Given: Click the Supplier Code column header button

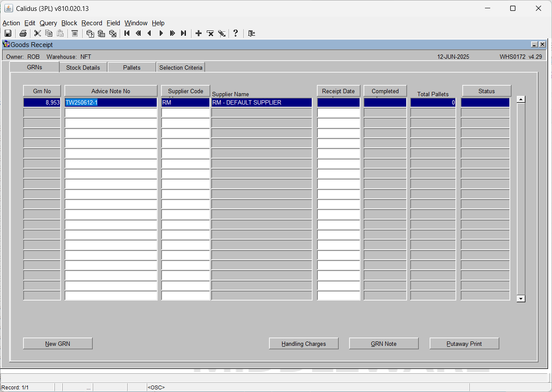Looking at the screenshot, I should click(186, 91).
